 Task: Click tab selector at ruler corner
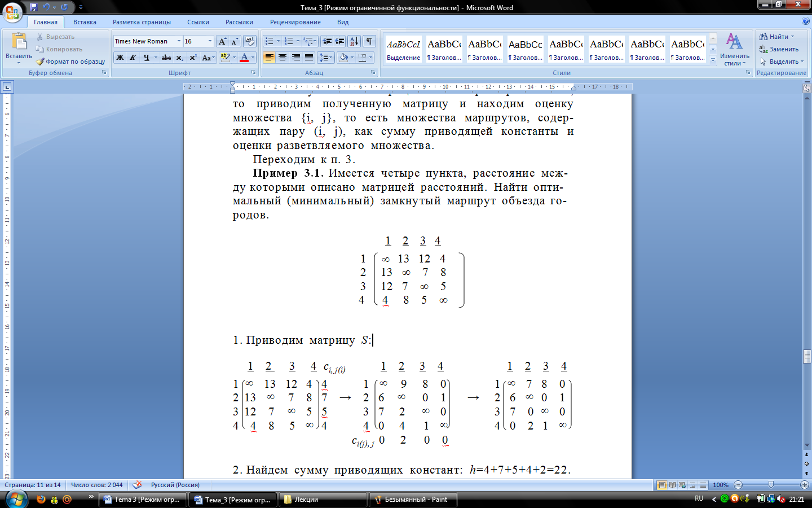pyautogui.click(x=7, y=87)
